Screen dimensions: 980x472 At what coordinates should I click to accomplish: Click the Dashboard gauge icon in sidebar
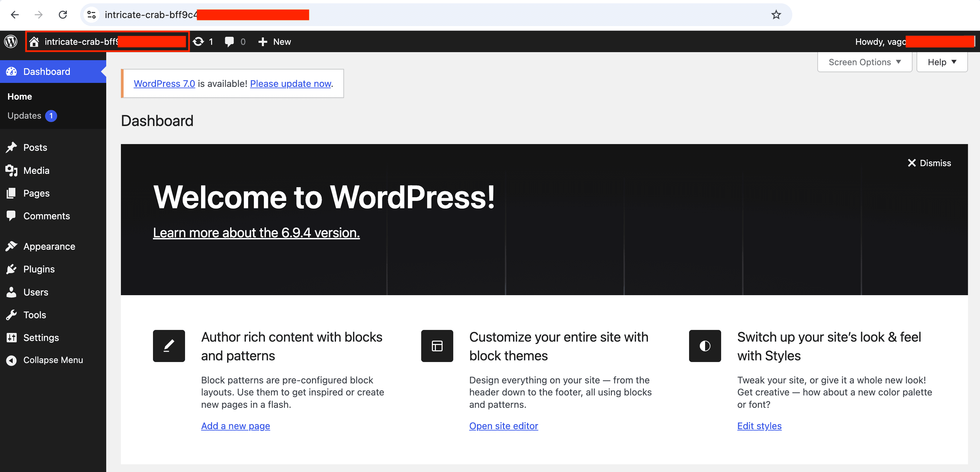(11, 72)
